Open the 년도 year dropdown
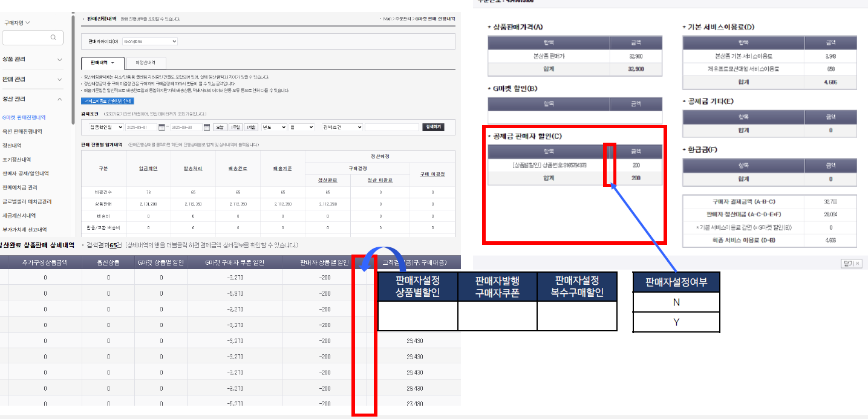This screenshot has height=419, width=868. tap(274, 128)
